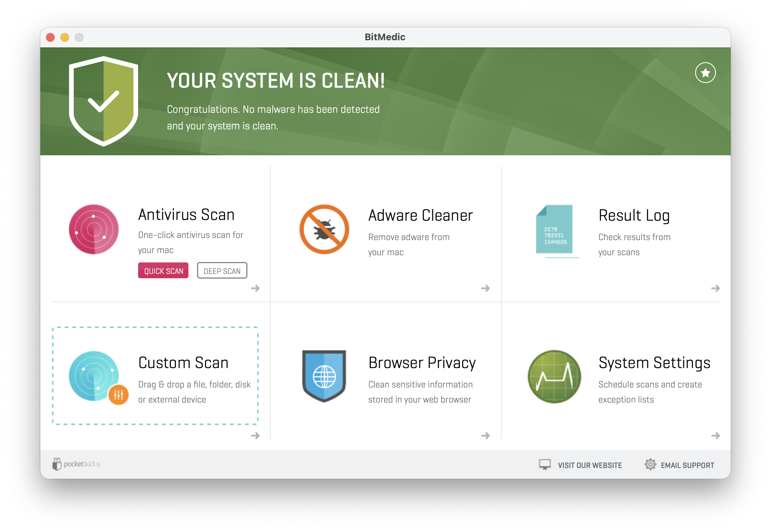The height and width of the screenshot is (532, 771).
Task: Open Email Support link
Action: point(688,465)
